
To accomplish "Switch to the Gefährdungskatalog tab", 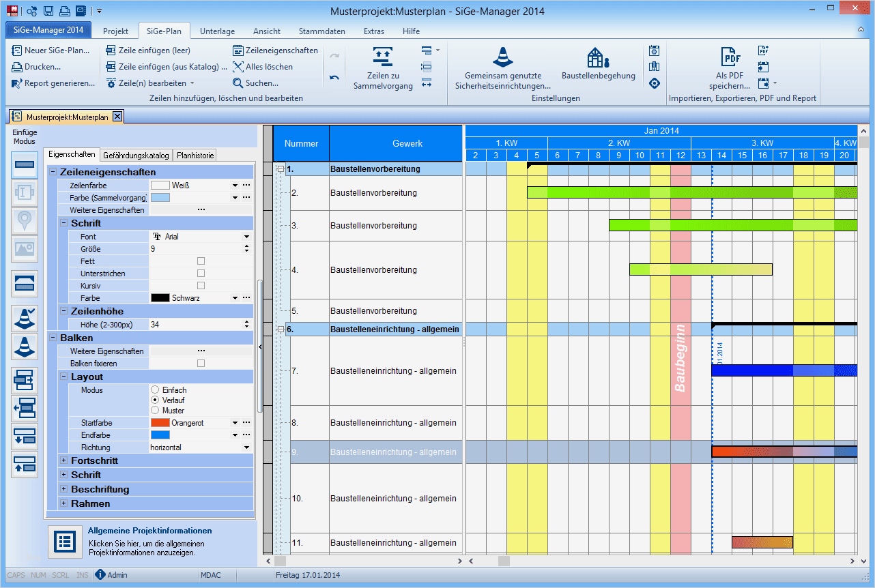I will tap(136, 155).
